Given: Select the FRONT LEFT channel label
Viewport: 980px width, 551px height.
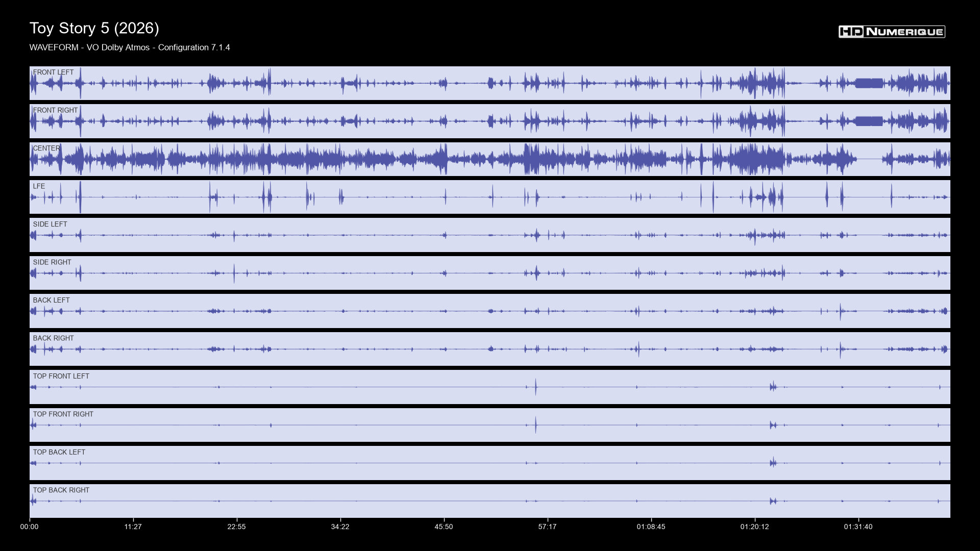Looking at the screenshot, I should tap(53, 72).
